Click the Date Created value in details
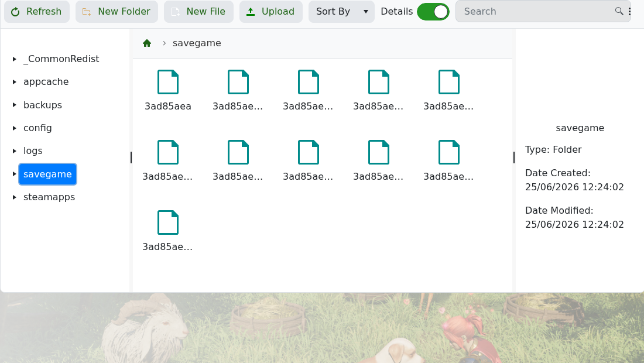The image size is (644, 363). (574, 187)
